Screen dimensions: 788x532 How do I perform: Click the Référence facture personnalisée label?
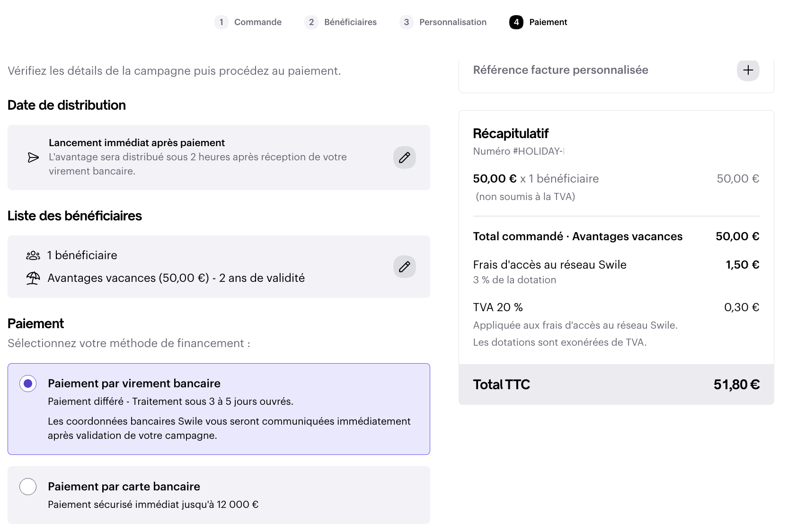click(x=560, y=70)
